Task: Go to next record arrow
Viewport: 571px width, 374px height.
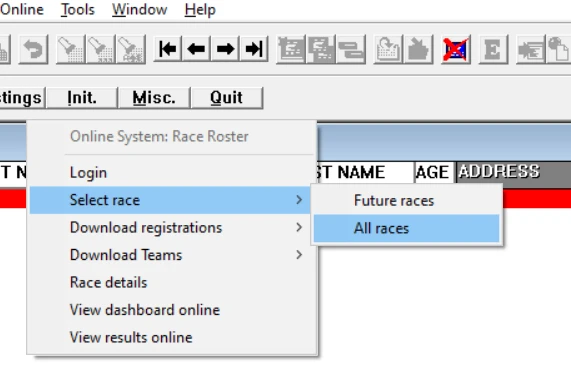Action: (x=225, y=49)
